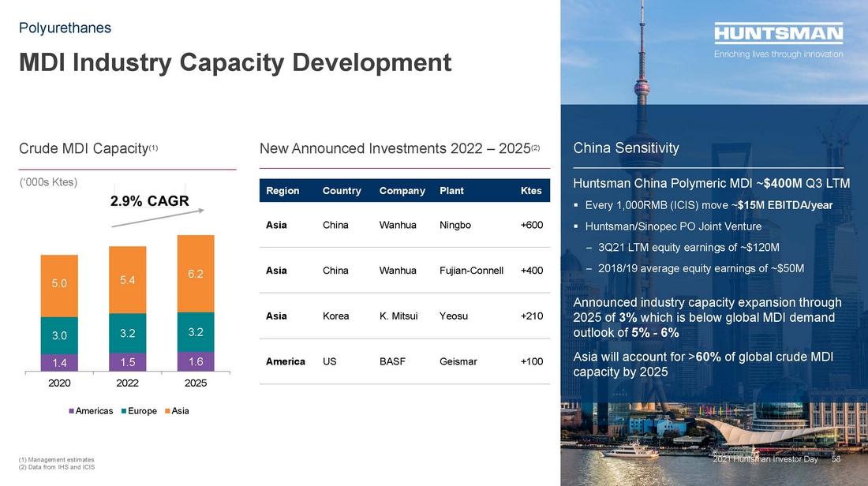Select '2018/19 average equity earnings of ~$50M'
Screen dimensions: 868x486
(701, 268)
